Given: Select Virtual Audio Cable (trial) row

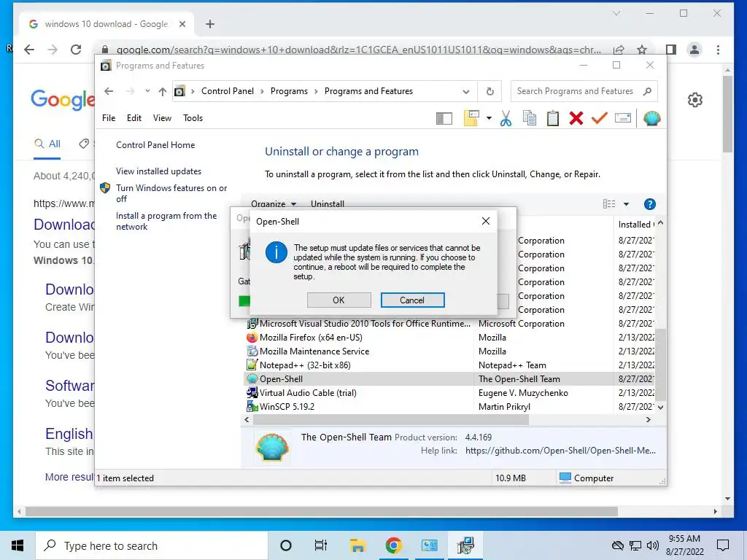Looking at the screenshot, I should coord(451,392).
